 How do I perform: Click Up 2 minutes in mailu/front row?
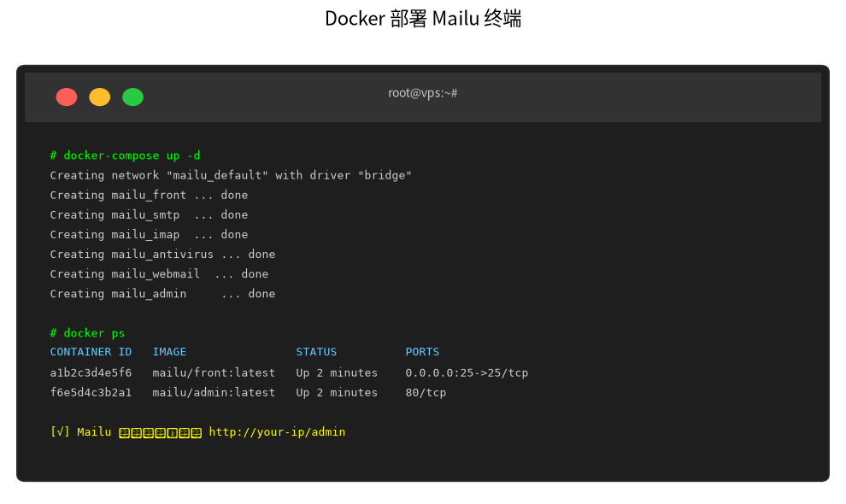pos(337,372)
